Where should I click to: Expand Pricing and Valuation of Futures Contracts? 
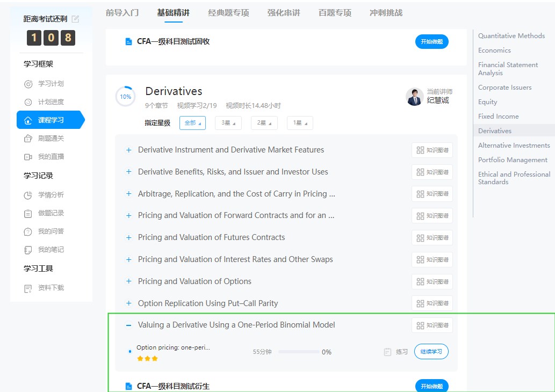[128, 237]
